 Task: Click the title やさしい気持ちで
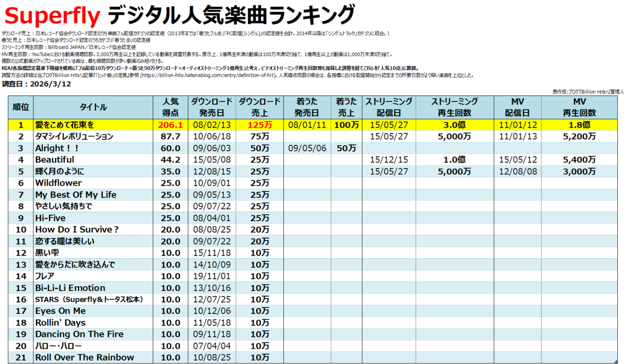pyautogui.click(x=64, y=206)
